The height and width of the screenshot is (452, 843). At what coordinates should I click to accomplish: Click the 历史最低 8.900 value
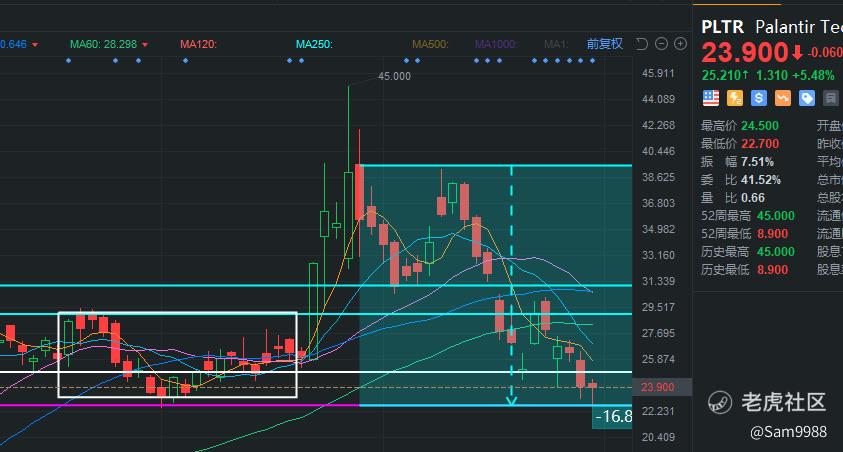(773, 270)
